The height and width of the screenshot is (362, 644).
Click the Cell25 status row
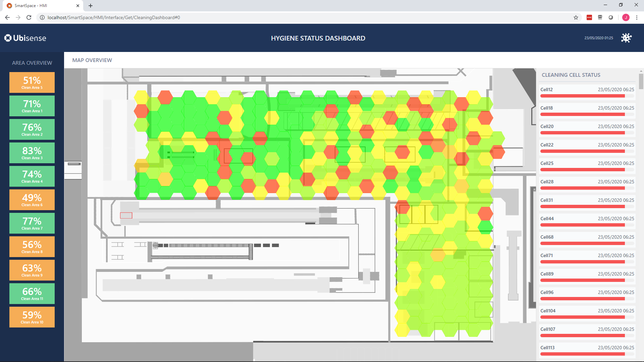587,166
